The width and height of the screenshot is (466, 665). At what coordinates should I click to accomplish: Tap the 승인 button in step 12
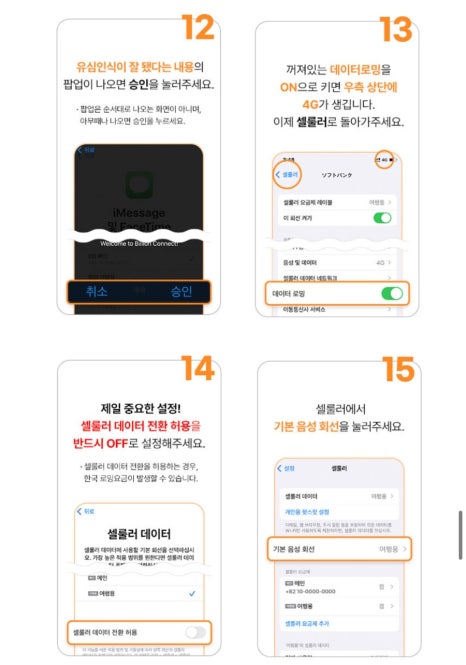point(181,291)
